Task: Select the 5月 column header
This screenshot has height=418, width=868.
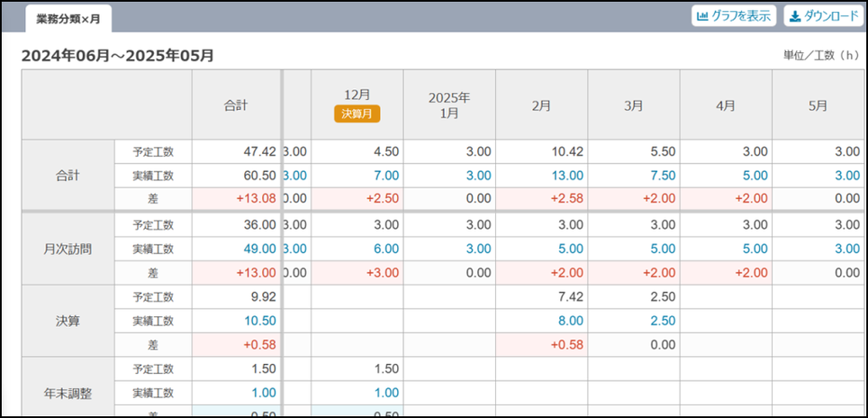Action: click(818, 105)
